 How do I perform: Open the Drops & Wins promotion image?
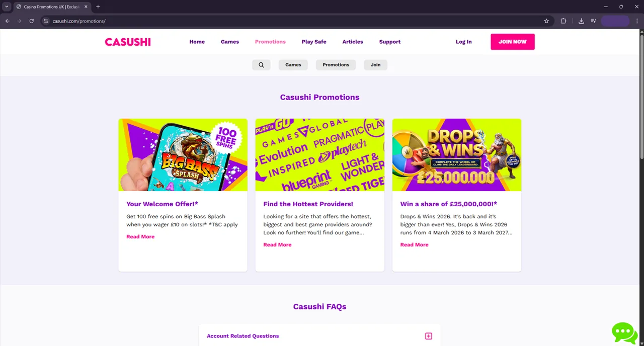[456, 155]
